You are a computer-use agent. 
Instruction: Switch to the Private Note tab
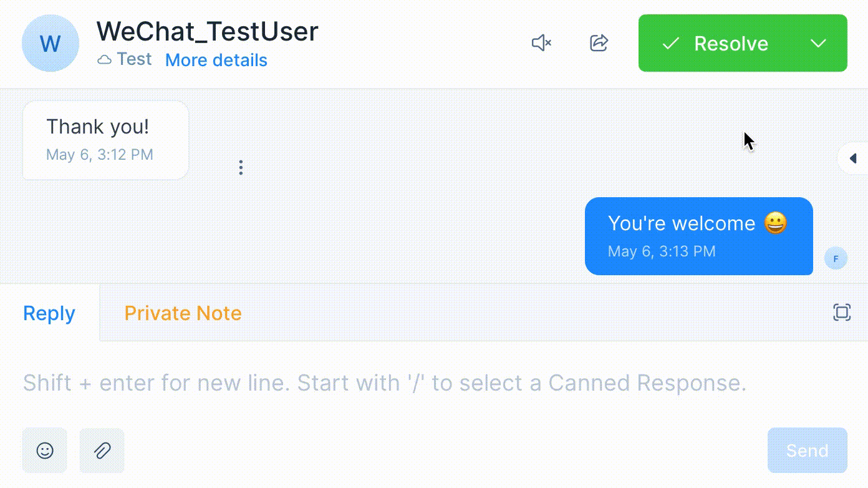tap(183, 313)
